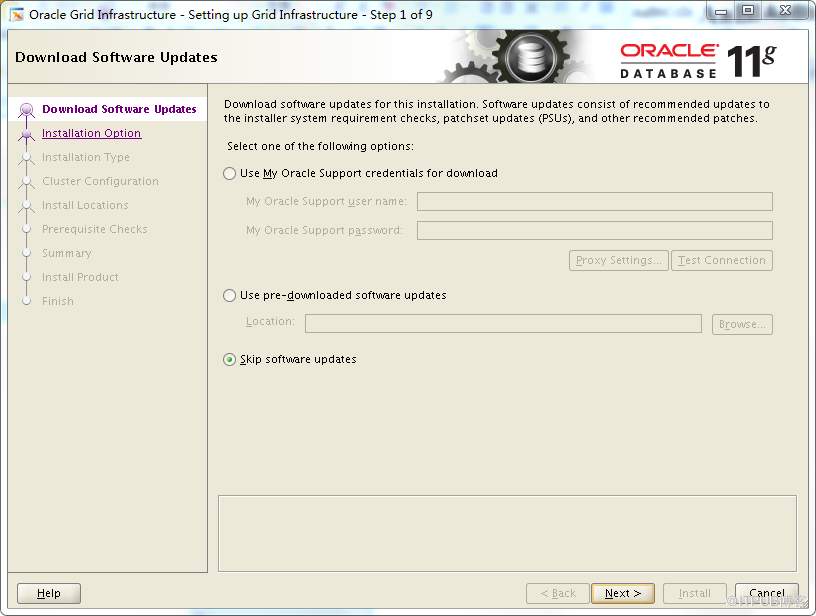
Task: Select Prerequisite Checks step in sidebar
Action: pos(95,229)
